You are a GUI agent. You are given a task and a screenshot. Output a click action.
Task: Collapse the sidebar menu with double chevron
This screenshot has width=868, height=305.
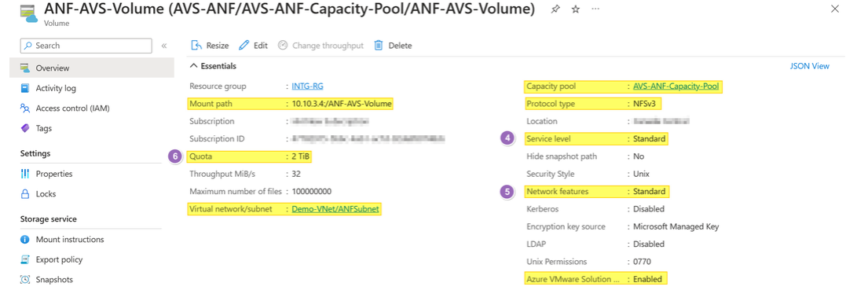click(x=164, y=46)
